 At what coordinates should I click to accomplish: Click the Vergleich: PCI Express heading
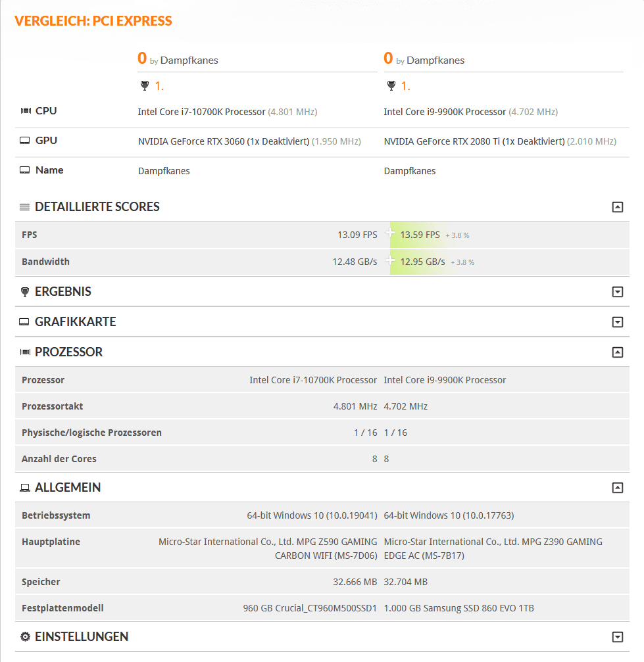(93, 21)
